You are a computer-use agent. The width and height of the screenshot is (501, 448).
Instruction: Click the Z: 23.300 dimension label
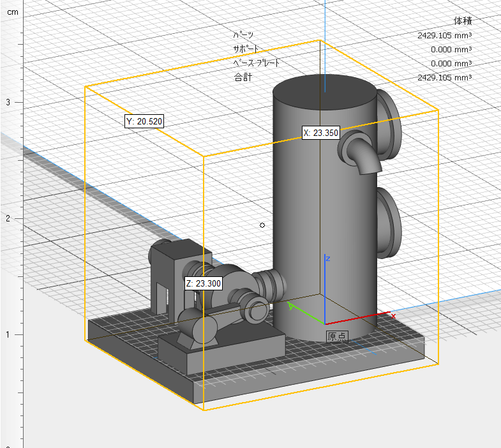click(203, 284)
